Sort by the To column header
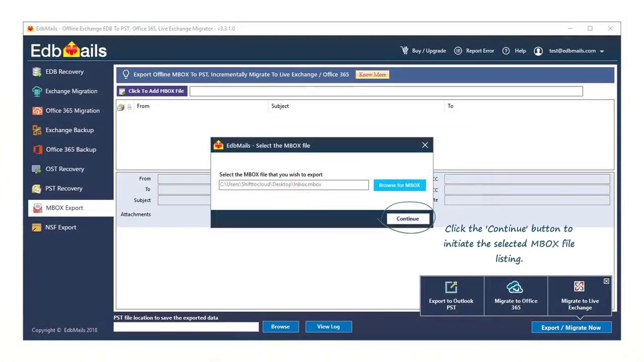 click(x=450, y=106)
